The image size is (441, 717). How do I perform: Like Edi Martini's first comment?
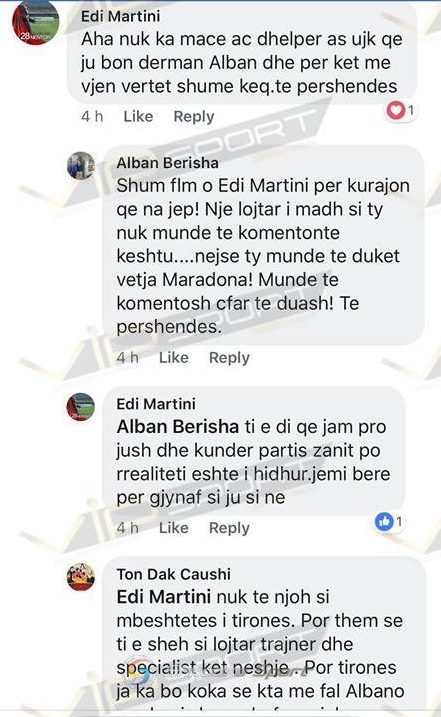point(138,116)
